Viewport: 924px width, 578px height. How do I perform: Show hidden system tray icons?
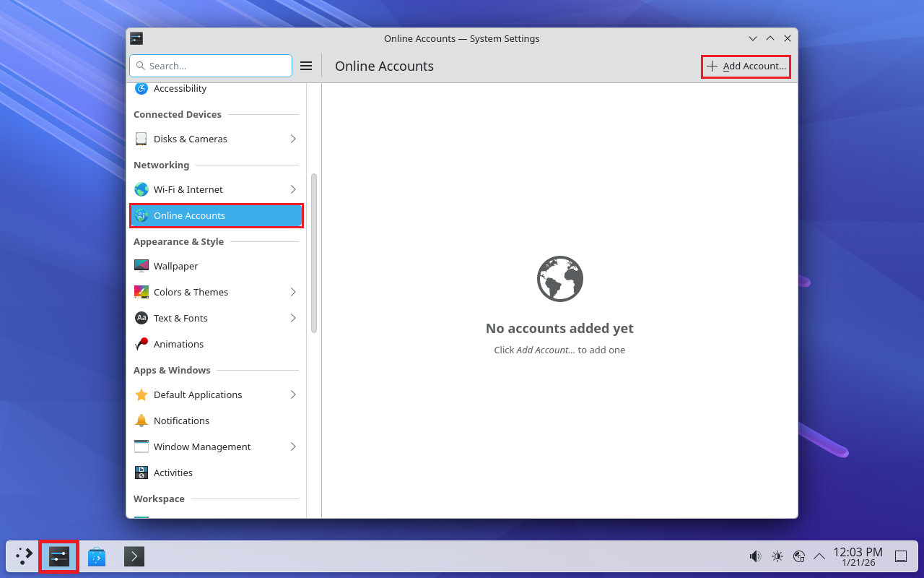(x=819, y=556)
